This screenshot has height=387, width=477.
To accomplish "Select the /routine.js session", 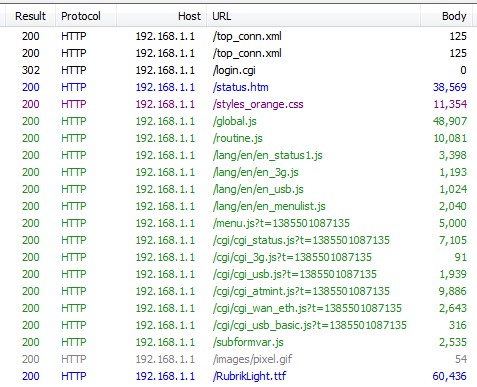I will click(238, 138).
